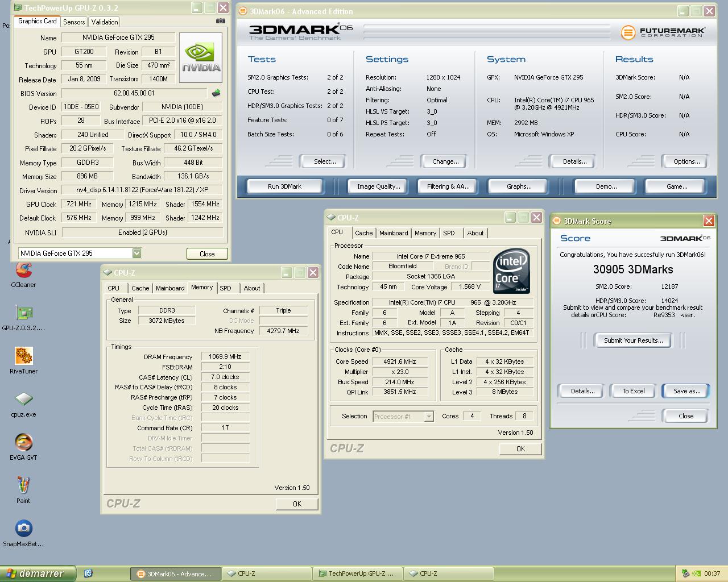Click the quick launch icon beside démarrer
Viewport: 728px width, 582px height.
pyautogui.click(x=88, y=573)
